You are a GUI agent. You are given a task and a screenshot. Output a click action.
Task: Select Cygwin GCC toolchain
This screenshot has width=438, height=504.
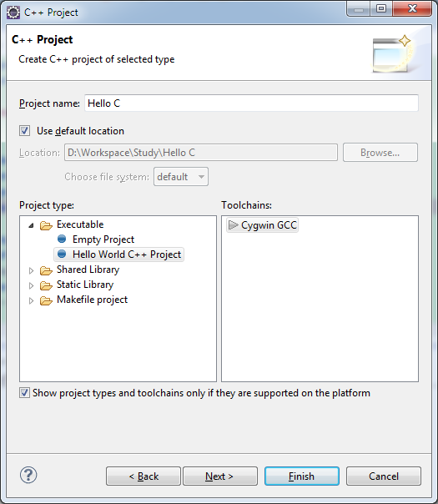[x=262, y=225]
